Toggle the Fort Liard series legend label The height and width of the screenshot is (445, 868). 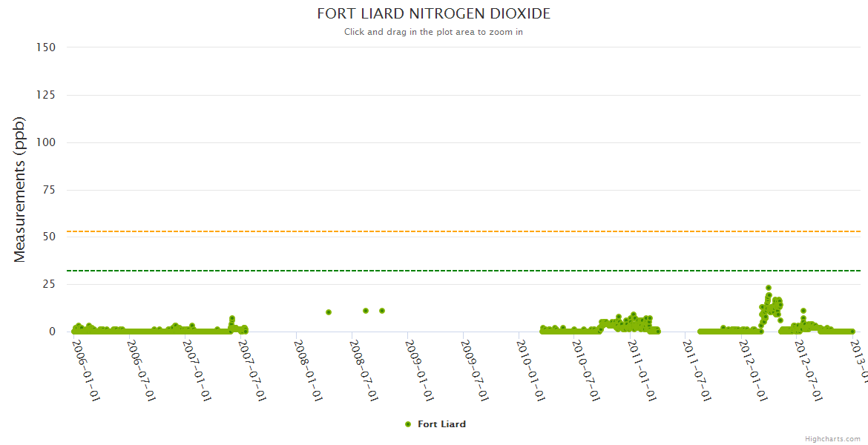(x=441, y=424)
